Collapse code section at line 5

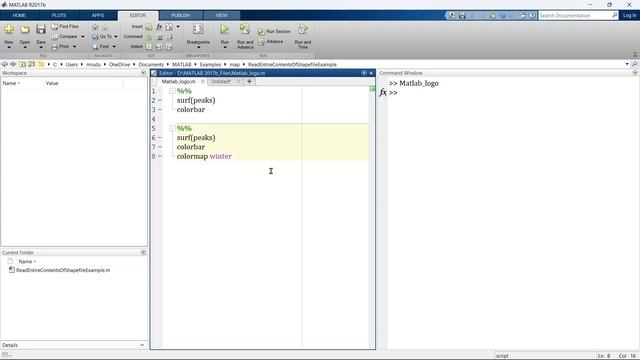click(x=172, y=128)
